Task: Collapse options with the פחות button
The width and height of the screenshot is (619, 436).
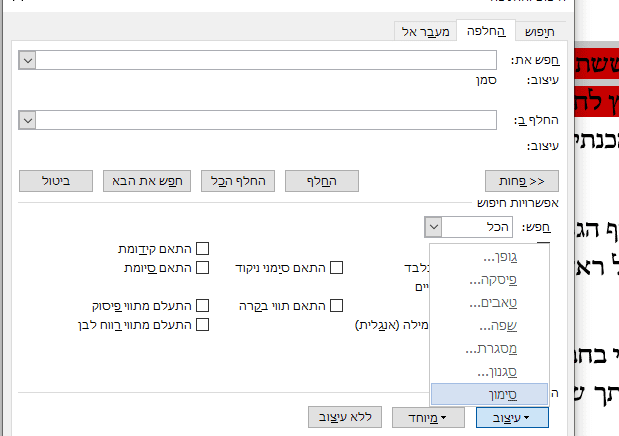Action: [521, 180]
